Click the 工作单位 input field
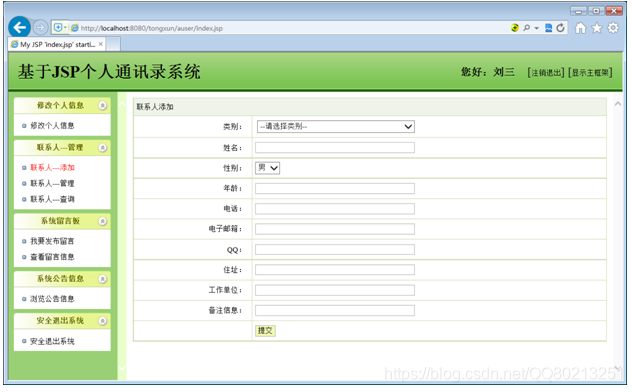This screenshot has height=392, width=632. point(335,290)
